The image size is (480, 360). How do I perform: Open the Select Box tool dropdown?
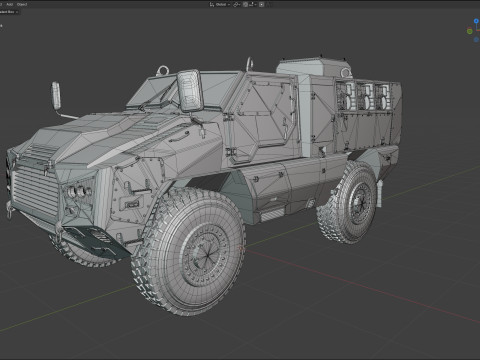(x=9, y=12)
